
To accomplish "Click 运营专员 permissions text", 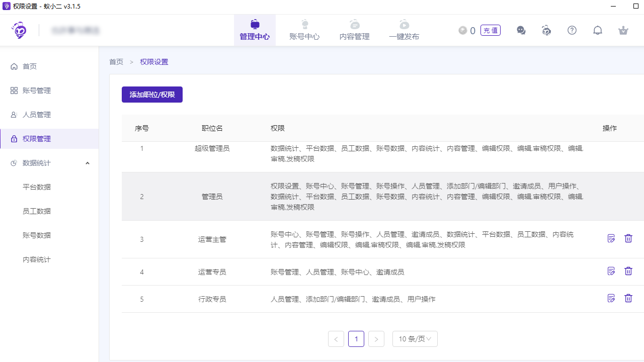I will 337,272.
